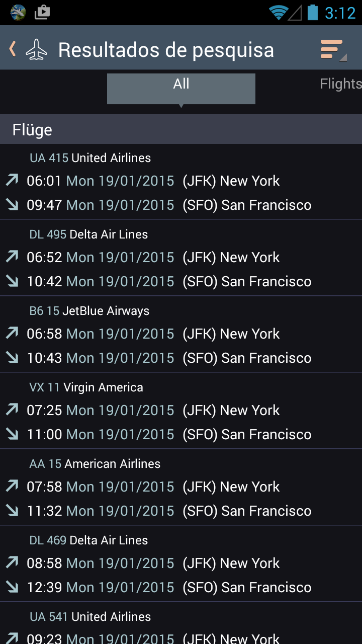This screenshot has height=644, width=362.
Task: Select the All tab
Action: (181, 89)
